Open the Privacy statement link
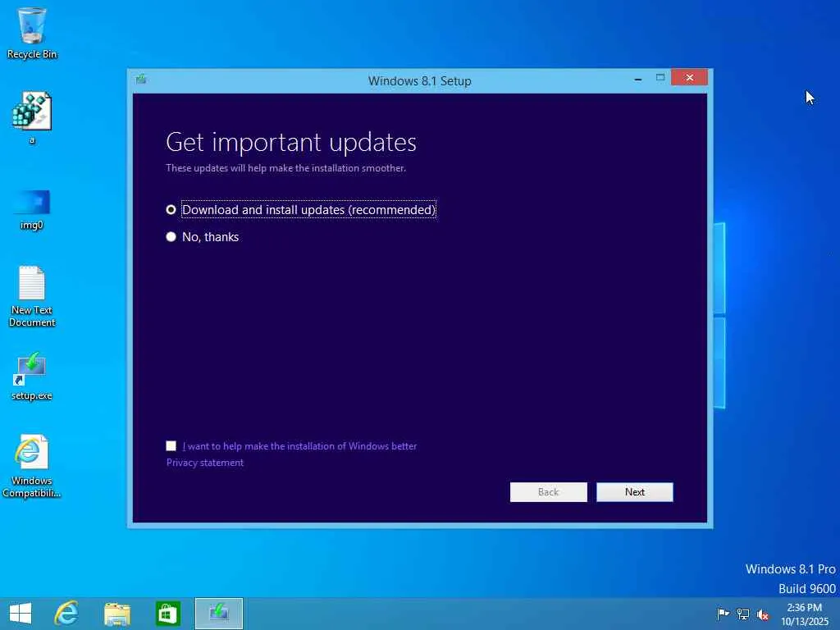840x630 pixels. [204, 463]
